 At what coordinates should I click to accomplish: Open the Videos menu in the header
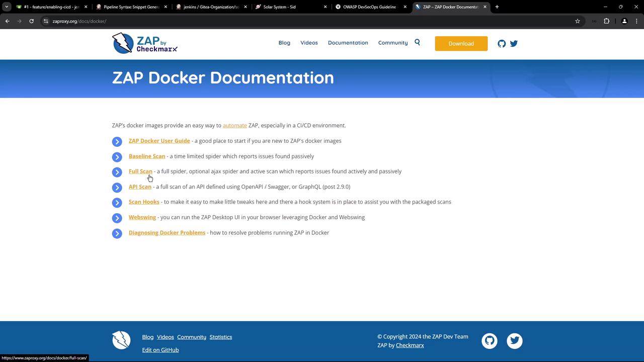tap(309, 43)
